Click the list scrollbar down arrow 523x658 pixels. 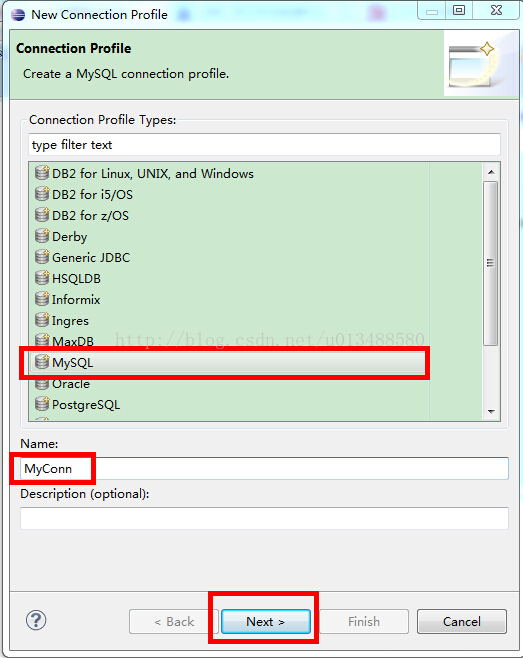click(x=491, y=412)
